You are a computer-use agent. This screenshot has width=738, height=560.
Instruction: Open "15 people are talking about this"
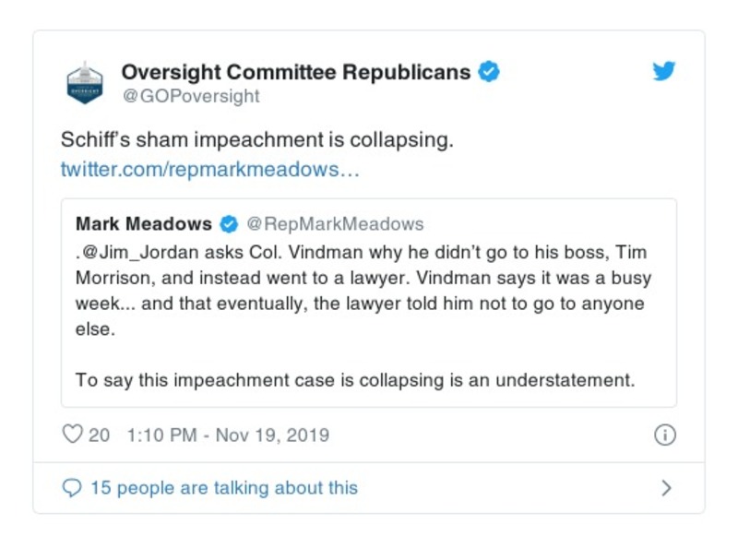[223, 488]
